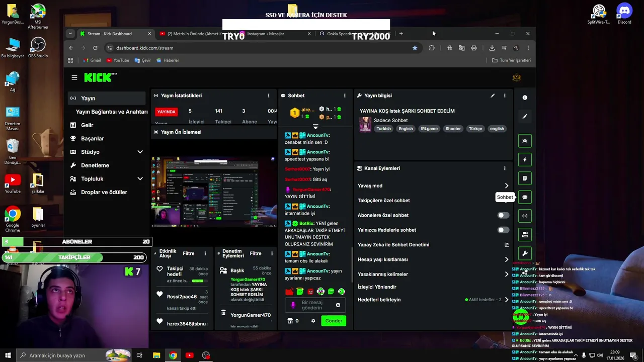Screen dimensions: 644x362
Task: Open Chrome tab search dropdown arrow
Action: 70,34
